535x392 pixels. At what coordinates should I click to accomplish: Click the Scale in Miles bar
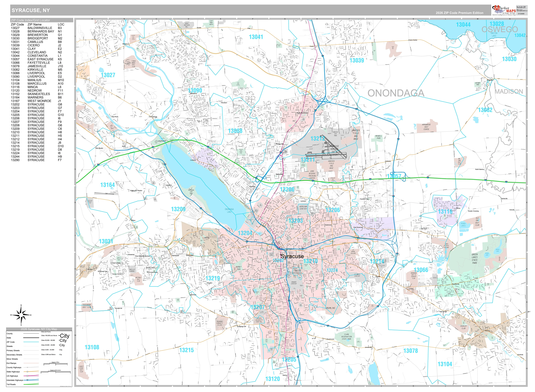click(56, 364)
